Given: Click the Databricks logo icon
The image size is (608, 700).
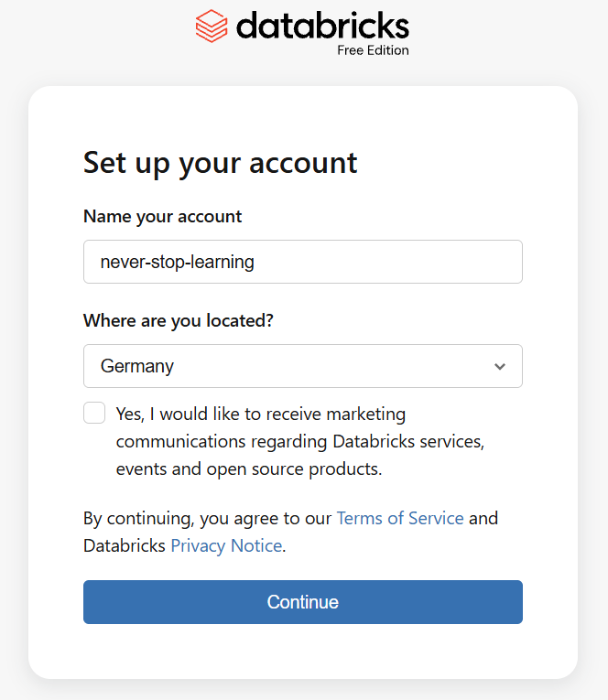Looking at the screenshot, I should click(212, 26).
